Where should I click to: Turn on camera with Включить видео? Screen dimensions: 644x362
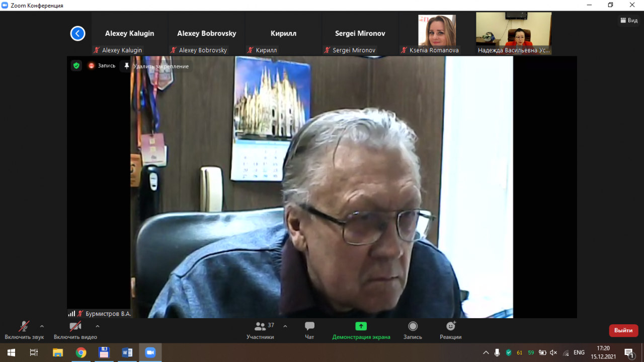[75, 326]
